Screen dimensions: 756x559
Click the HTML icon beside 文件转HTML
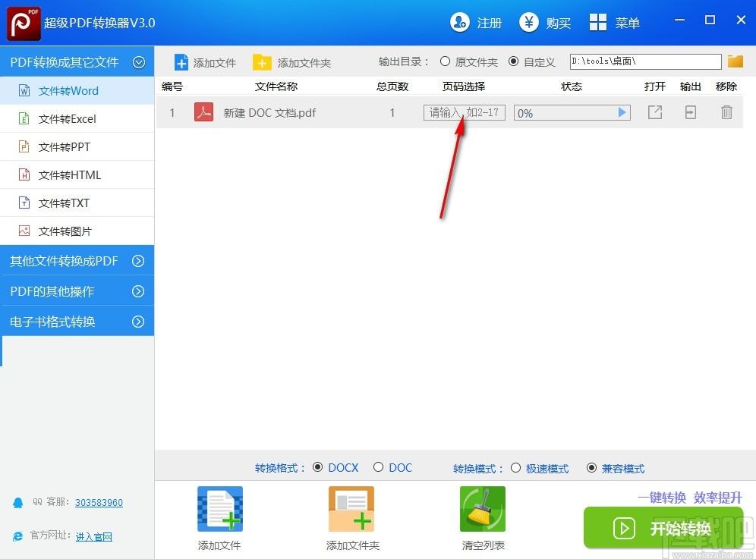tap(24, 174)
